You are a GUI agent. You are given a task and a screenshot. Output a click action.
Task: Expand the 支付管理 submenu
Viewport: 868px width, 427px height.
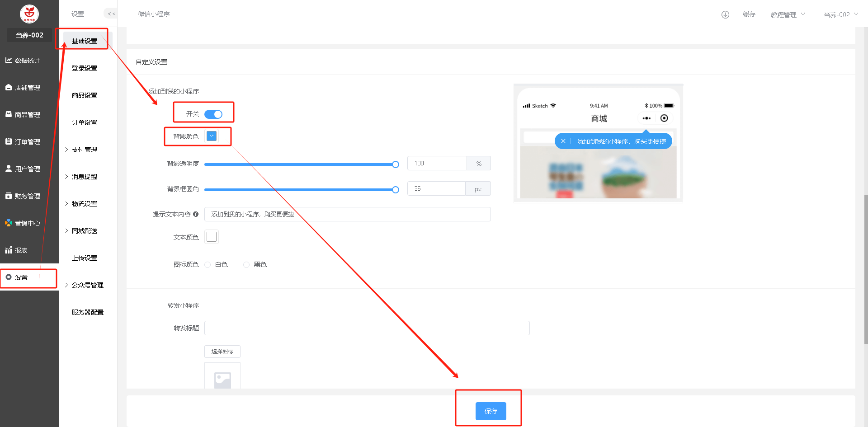(84, 150)
